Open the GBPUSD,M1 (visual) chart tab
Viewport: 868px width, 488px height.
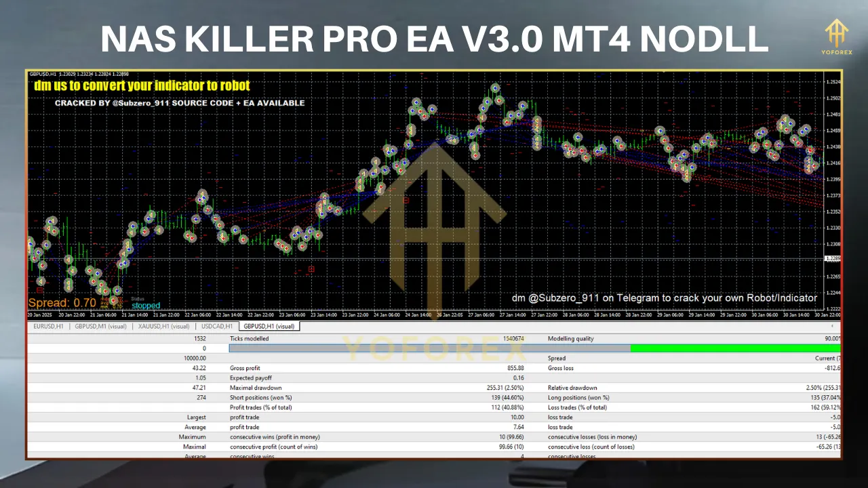point(101,327)
